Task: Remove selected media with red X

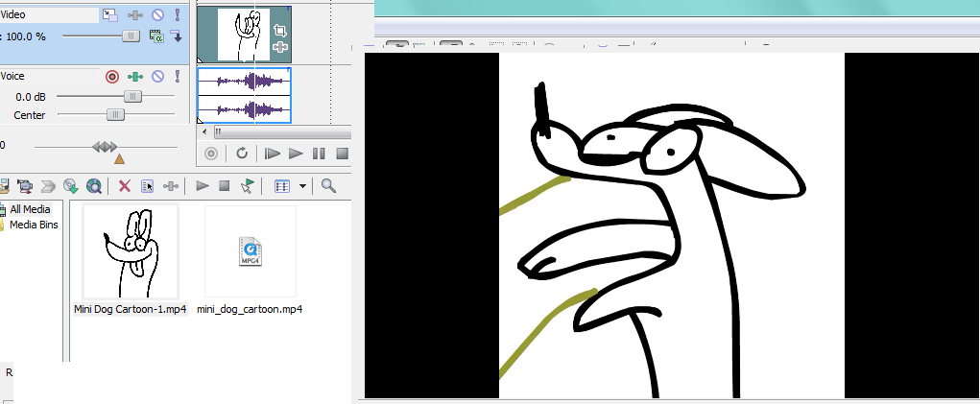Action: 124,186
